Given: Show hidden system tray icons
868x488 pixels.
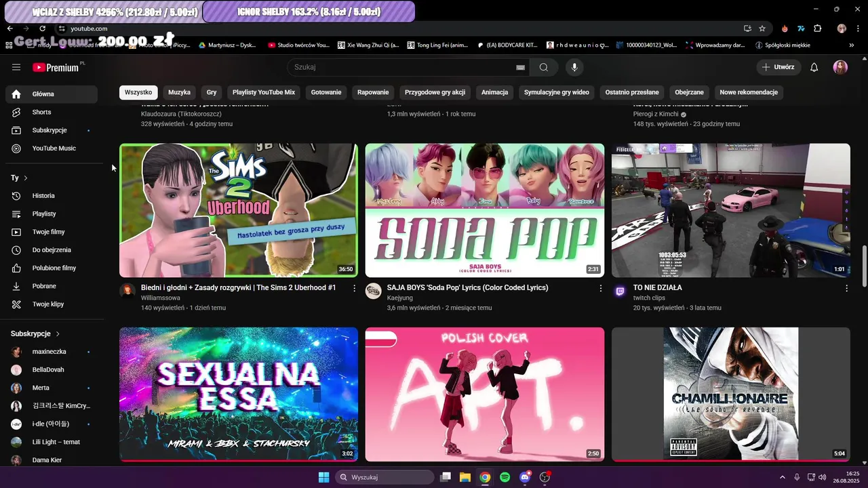Looking at the screenshot, I should tap(782, 477).
